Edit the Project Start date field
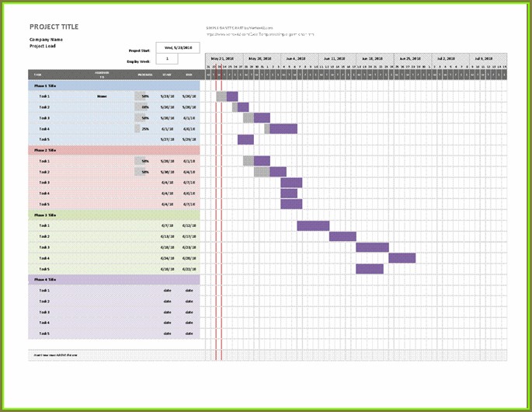 (178, 48)
